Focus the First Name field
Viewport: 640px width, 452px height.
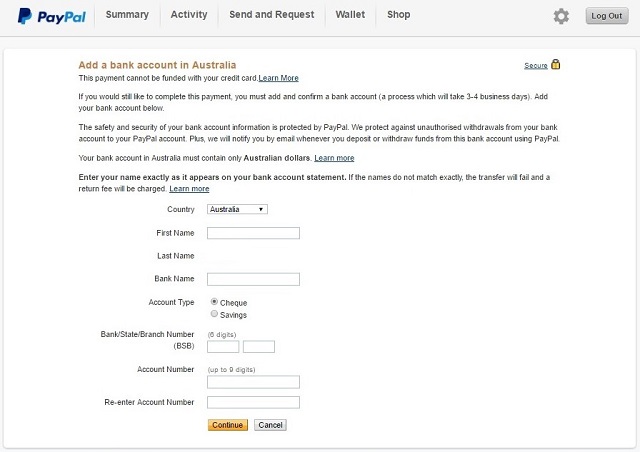[x=253, y=233]
